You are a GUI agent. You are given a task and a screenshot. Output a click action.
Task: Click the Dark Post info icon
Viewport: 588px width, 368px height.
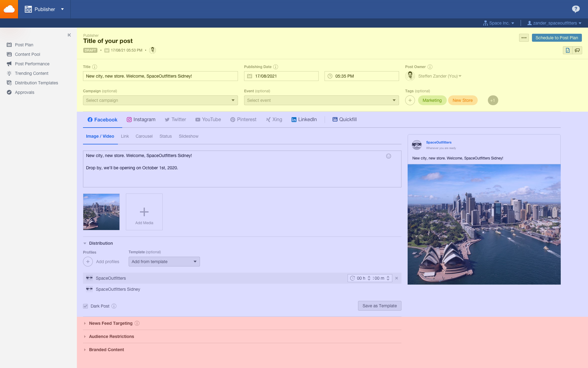tap(114, 306)
